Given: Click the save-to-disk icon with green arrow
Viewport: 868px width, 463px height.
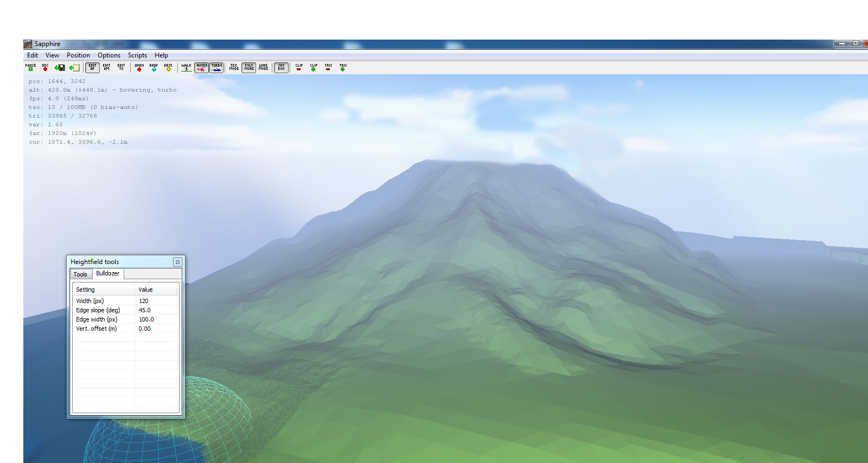Looking at the screenshot, I should tap(60, 68).
